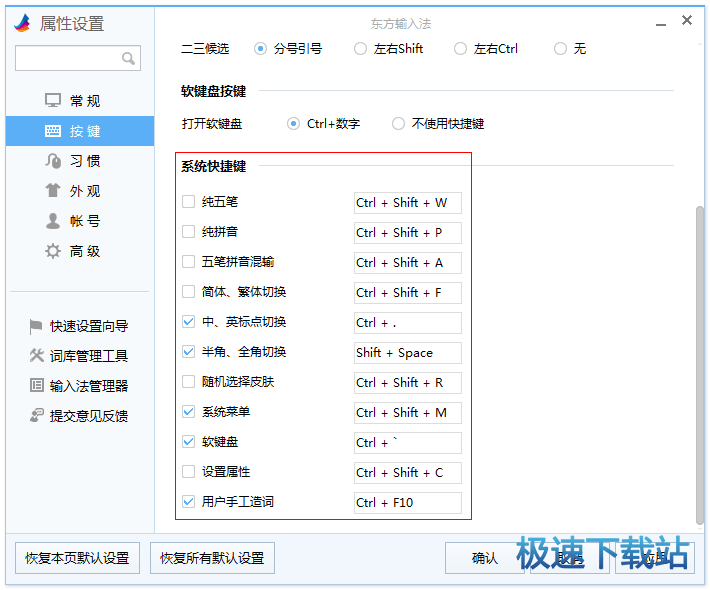Click the list icon for 输入法管理器
The height and width of the screenshot is (590, 710).
(x=37, y=385)
